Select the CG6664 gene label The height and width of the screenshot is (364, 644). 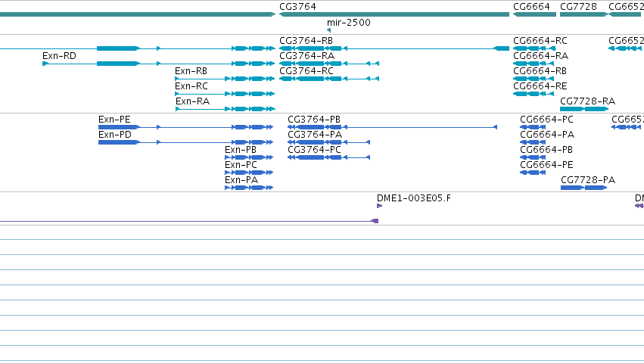pyautogui.click(x=531, y=7)
